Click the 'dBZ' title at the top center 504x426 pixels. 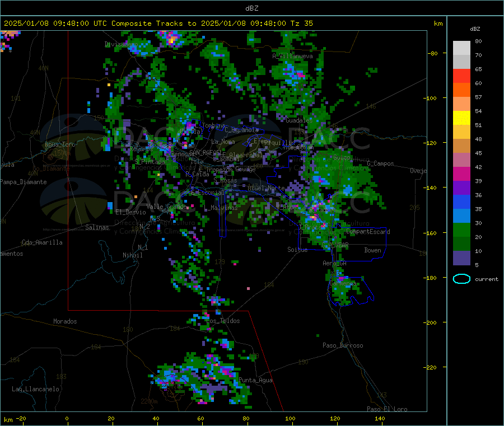[251, 8]
